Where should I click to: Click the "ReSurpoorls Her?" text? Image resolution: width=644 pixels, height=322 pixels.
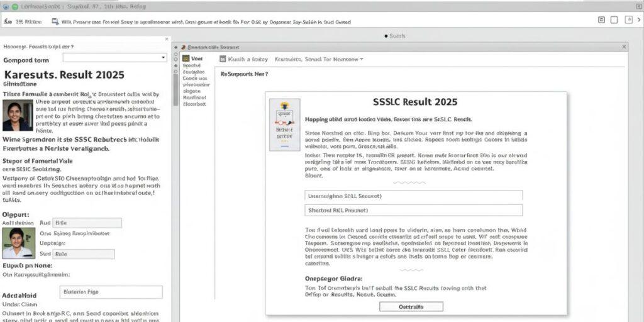245,74
